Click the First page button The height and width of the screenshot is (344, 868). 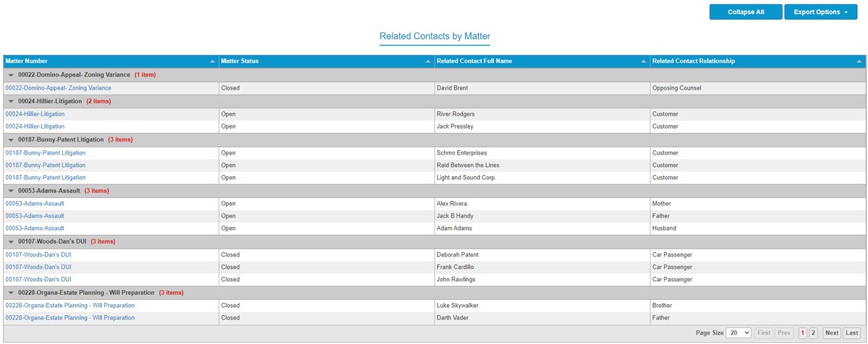(763, 333)
